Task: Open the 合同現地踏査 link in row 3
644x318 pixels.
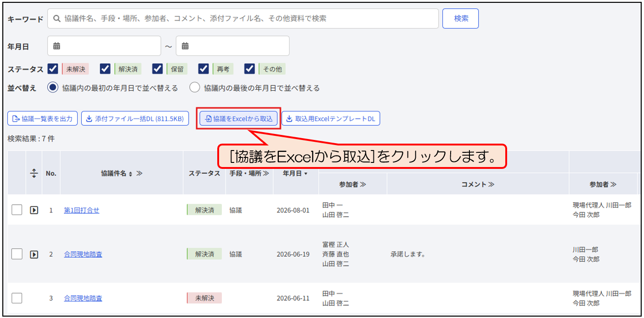Action: [83, 298]
